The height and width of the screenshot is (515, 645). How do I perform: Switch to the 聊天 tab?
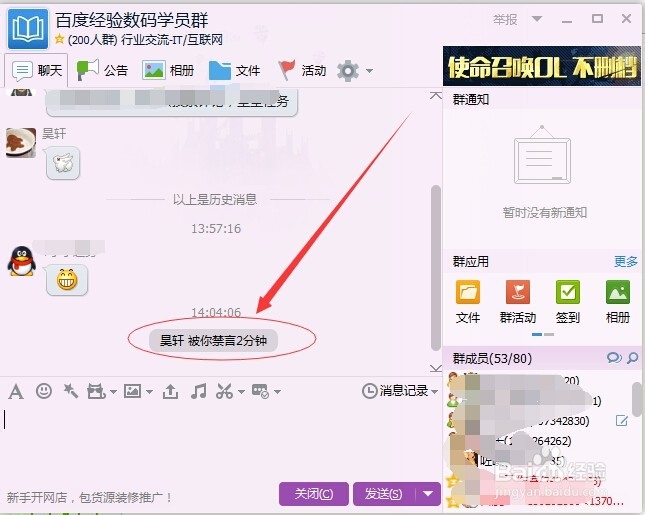click(x=36, y=71)
